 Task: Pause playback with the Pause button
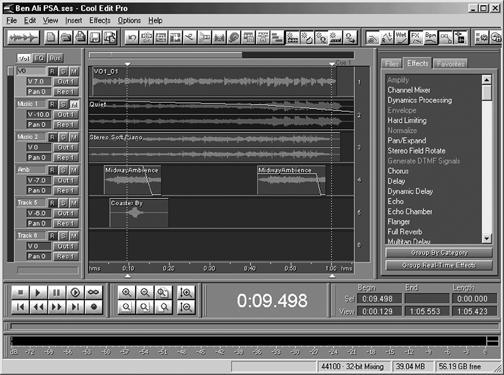pyautogui.click(x=57, y=292)
